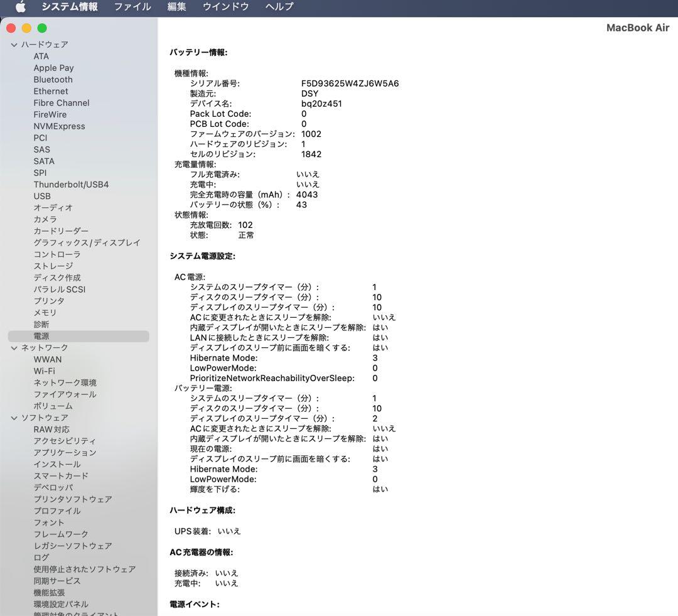Select NVMExpress in the sidebar

pyautogui.click(x=60, y=126)
